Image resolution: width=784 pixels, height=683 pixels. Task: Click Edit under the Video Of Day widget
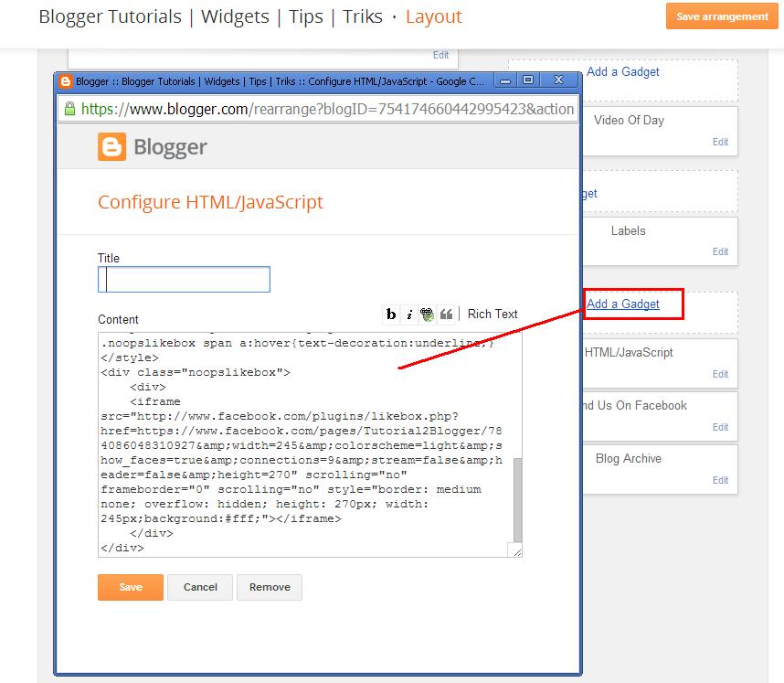(720, 143)
